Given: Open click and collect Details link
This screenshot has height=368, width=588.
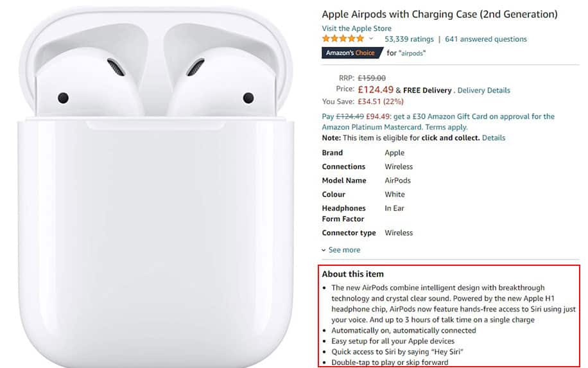Looking at the screenshot, I should point(494,137).
